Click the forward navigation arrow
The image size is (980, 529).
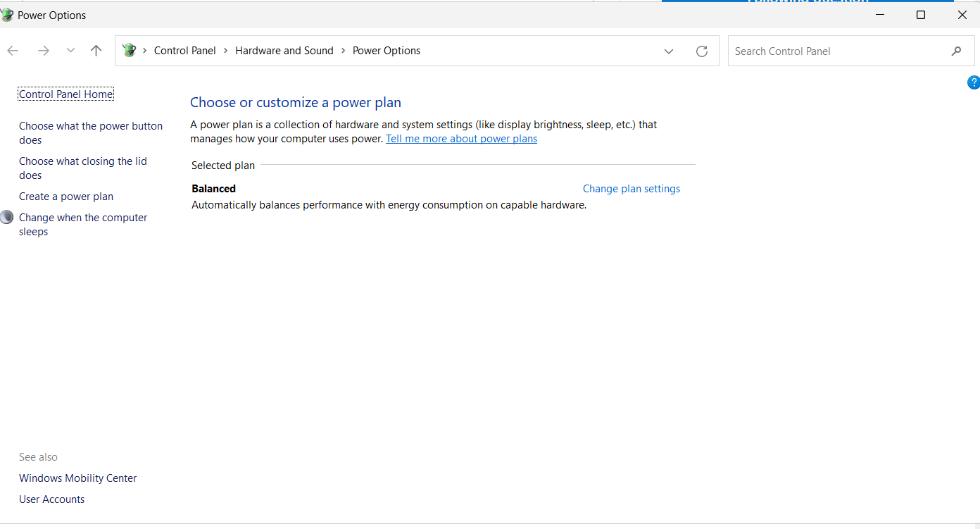43,50
